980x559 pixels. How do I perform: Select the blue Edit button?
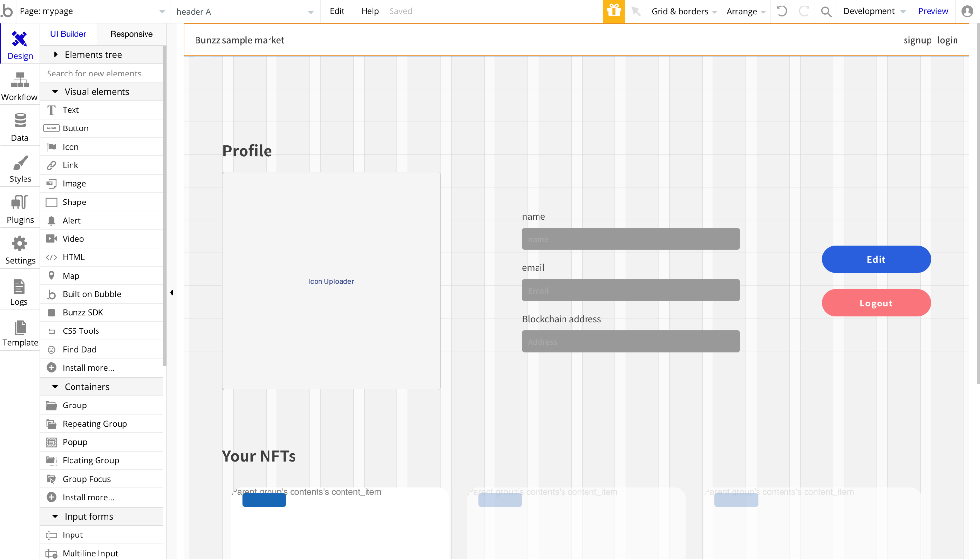(876, 259)
